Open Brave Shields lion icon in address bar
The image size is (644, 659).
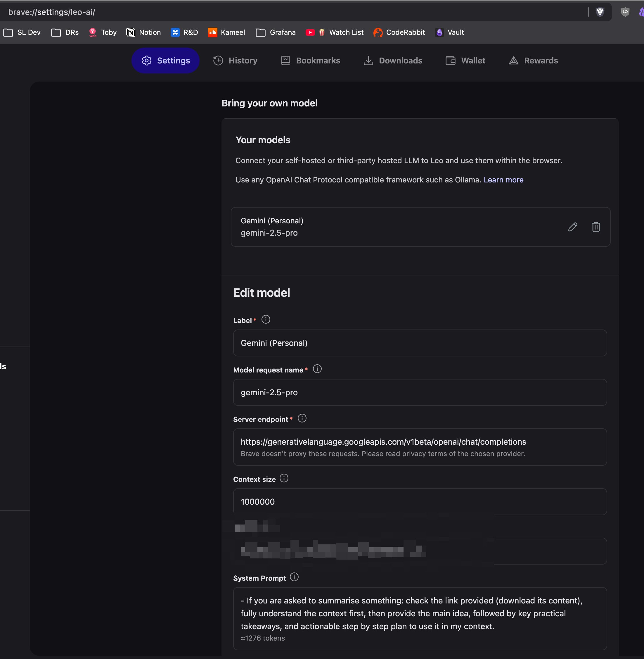[600, 12]
